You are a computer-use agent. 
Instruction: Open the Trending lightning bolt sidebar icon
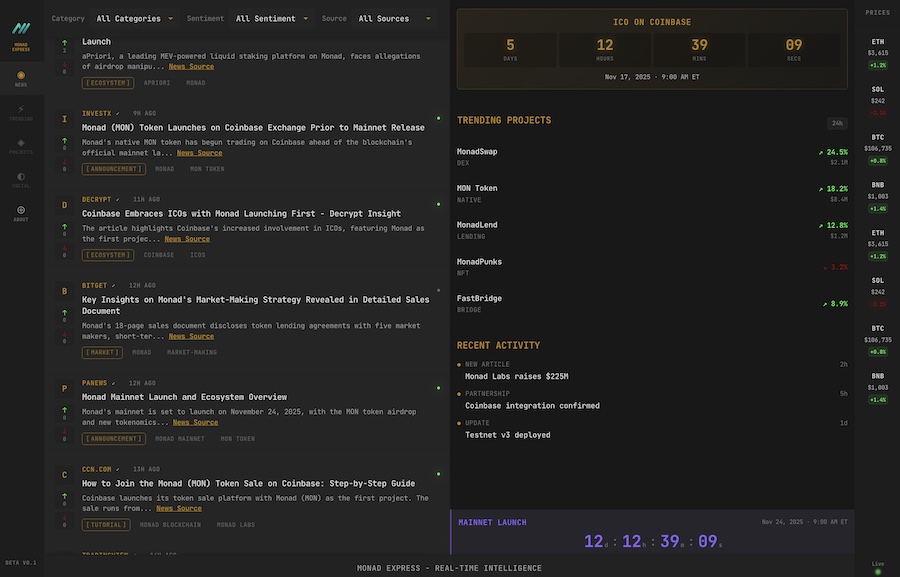click(x=21, y=111)
